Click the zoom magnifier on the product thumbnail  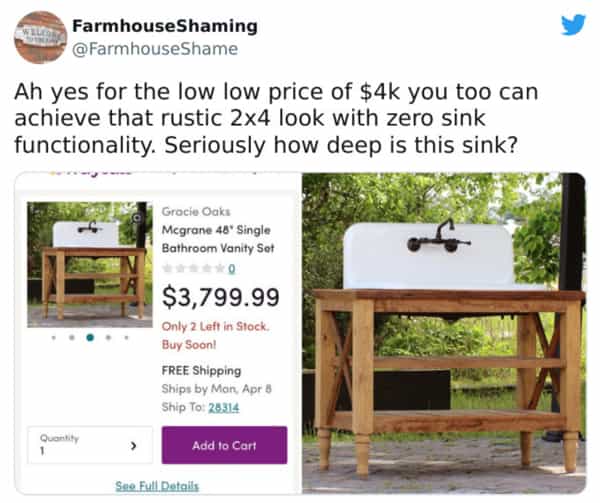[x=136, y=216]
